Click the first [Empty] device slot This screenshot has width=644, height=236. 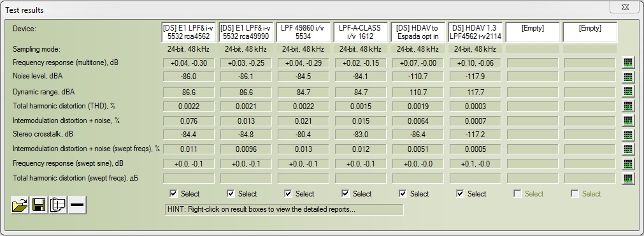click(533, 32)
